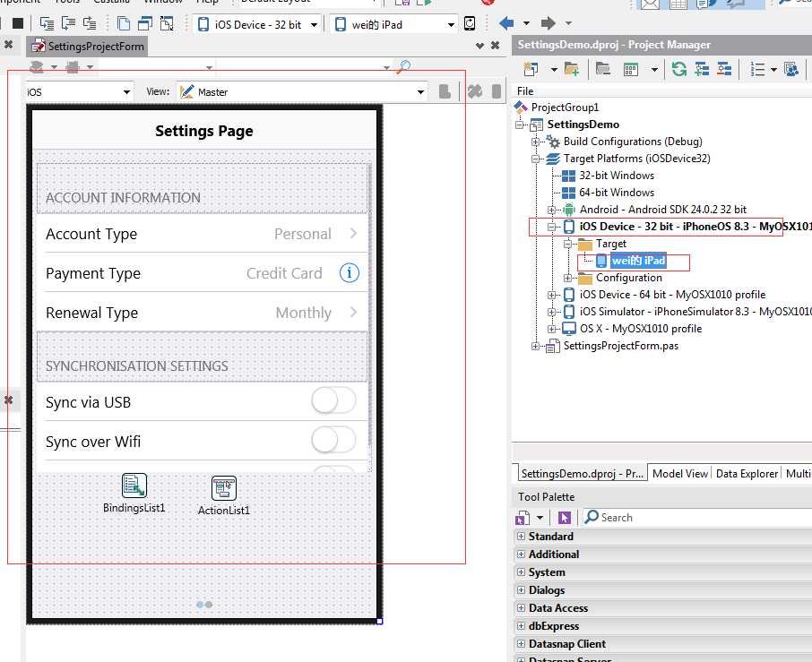Screen dimensions: 812x662
Task: Close the SettingsProjectForm editor tab
Action: pos(495,46)
